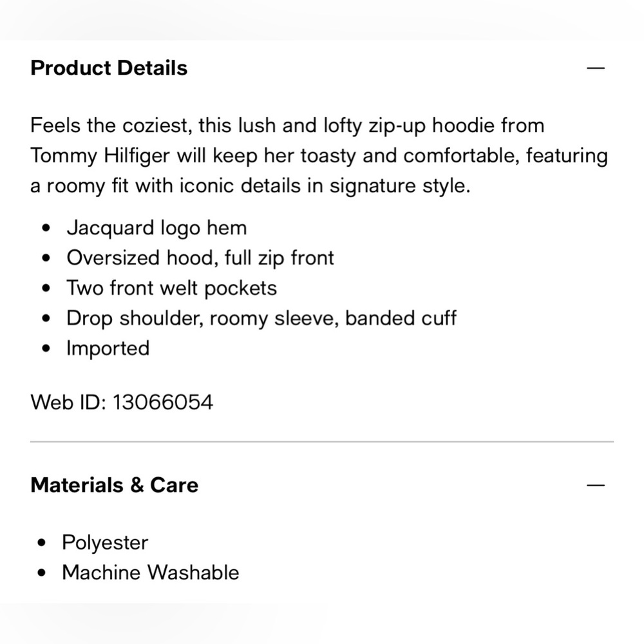This screenshot has width=644, height=644.
Task: Click the Materials & Care heading
Action: coord(114,485)
